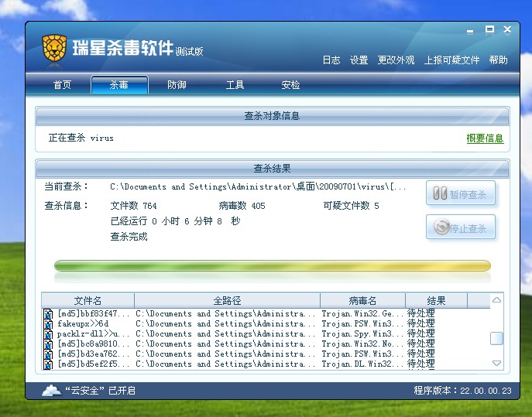Switch to the 防御 defense tab
This screenshot has width=532, height=417.
click(177, 85)
